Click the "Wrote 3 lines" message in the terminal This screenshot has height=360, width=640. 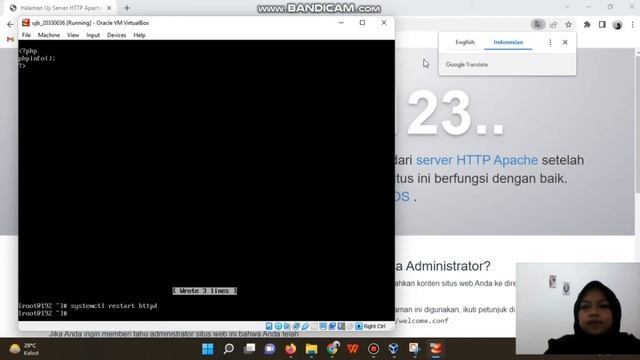(x=204, y=291)
